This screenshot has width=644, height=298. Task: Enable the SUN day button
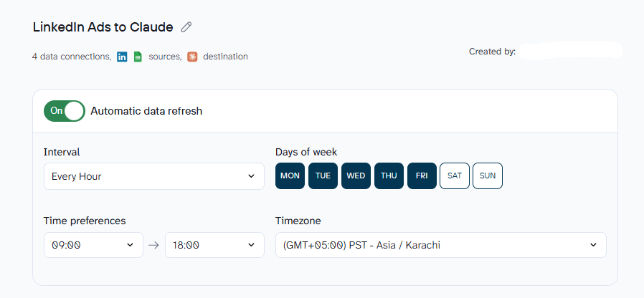[x=488, y=176]
